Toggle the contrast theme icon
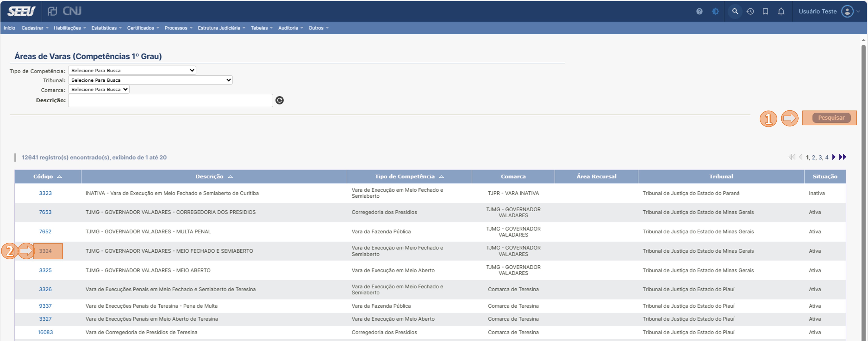The height and width of the screenshot is (341, 868). [x=715, y=11]
